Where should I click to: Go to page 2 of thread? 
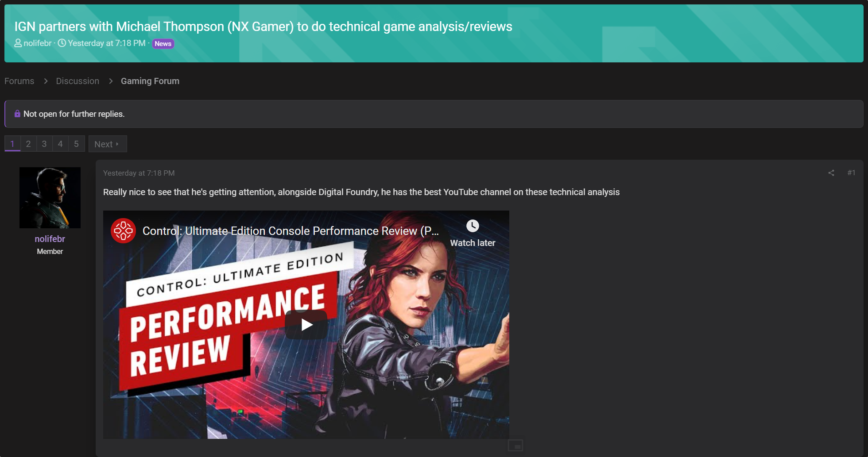coord(28,144)
